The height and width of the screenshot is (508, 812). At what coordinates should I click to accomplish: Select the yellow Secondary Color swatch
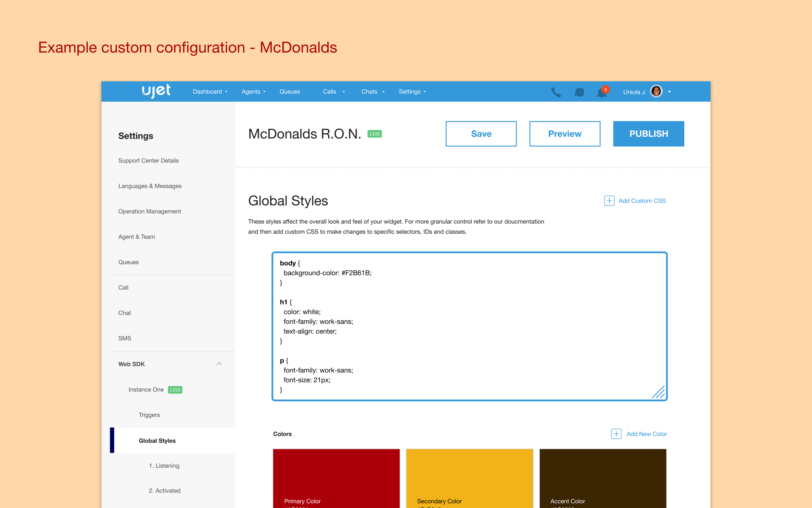tap(470, 478)
